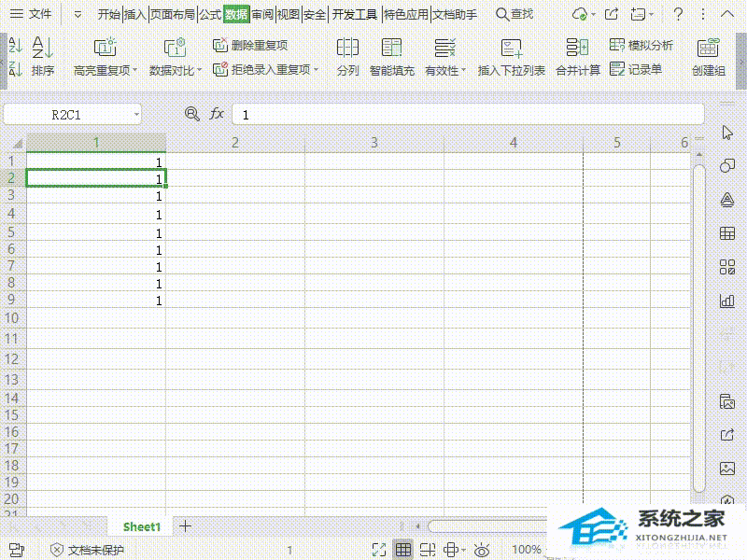Click the cell with 1 in row 9
The image size is (747, 560).
click(96, 300)
